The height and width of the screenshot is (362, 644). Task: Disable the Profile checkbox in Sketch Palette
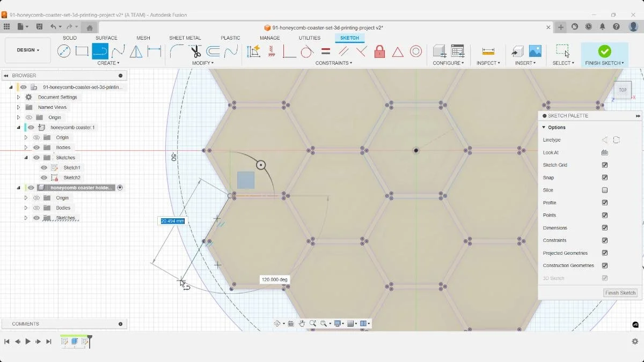(605, 203)
